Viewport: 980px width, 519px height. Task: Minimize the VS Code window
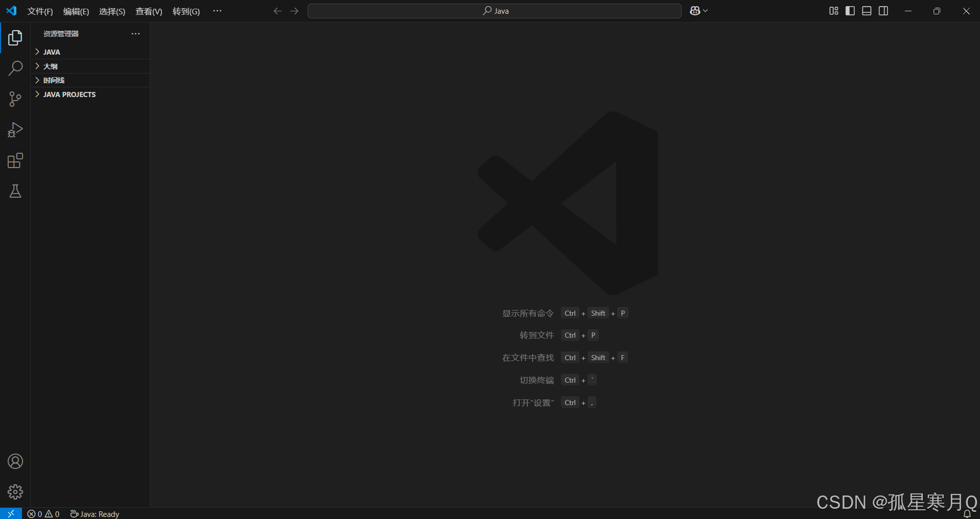coord(908,11)
